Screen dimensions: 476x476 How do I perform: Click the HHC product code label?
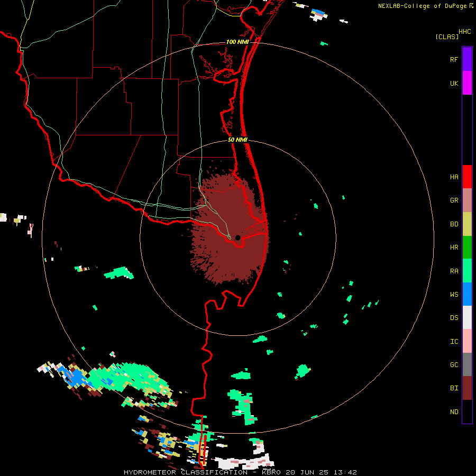464,32
